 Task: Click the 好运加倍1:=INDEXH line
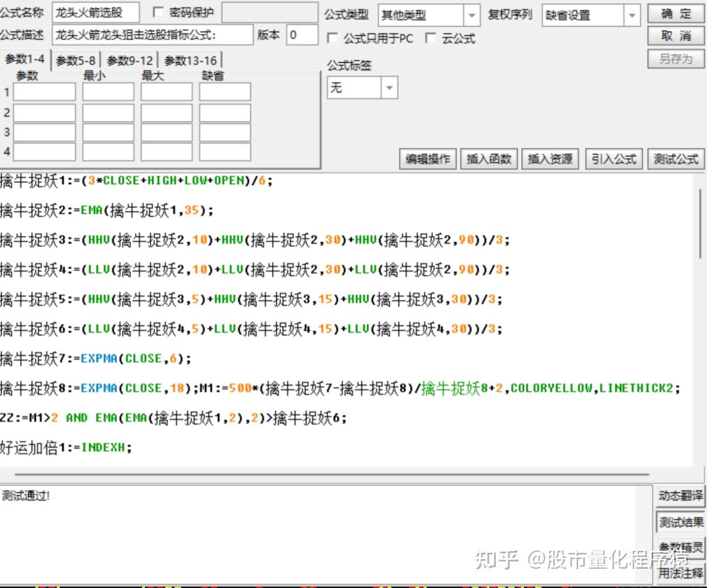[66, 448]
